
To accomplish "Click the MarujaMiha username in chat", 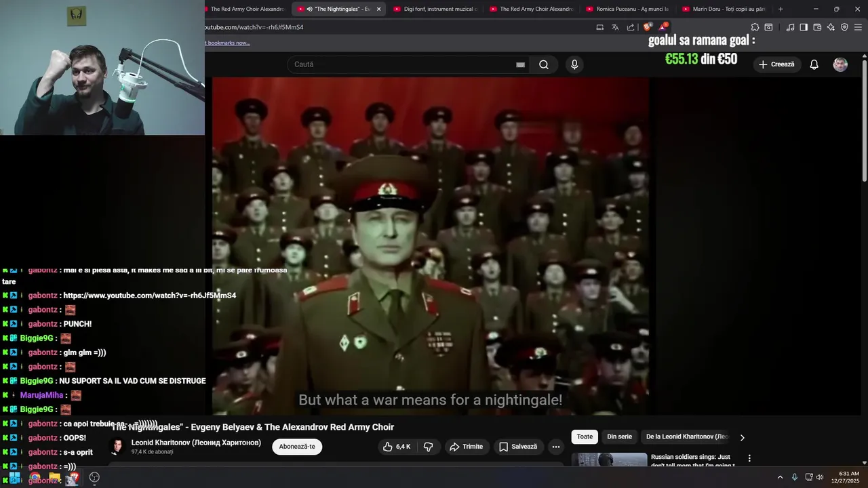I will coord(41,395).
